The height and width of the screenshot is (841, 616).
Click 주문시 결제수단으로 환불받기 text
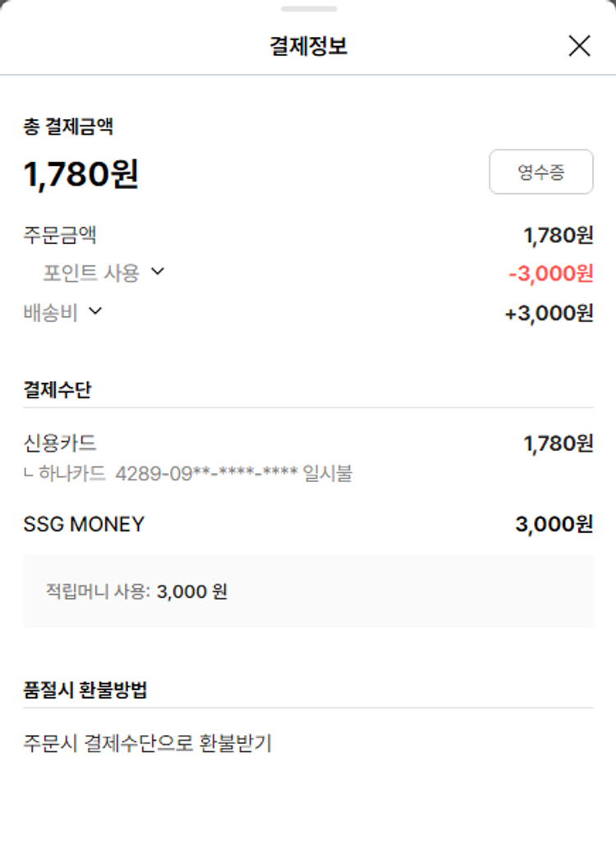147,744
